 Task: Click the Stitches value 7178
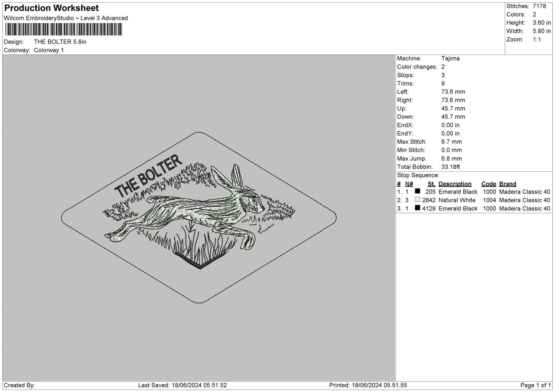point(539,6)
